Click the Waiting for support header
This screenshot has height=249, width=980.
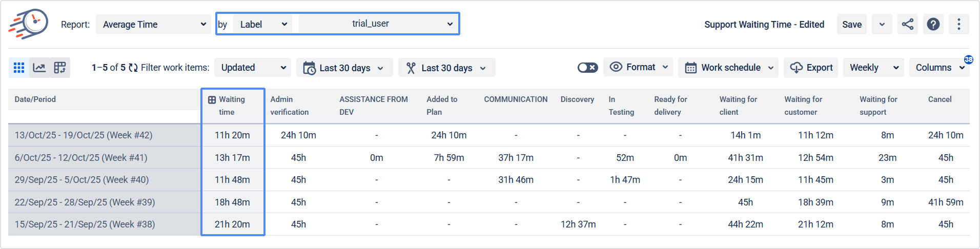[879, 106]
